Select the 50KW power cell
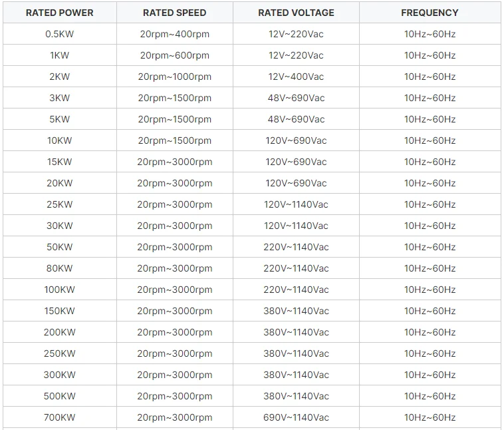The width and height of the screenshot is (504, 430). point(60,247)
